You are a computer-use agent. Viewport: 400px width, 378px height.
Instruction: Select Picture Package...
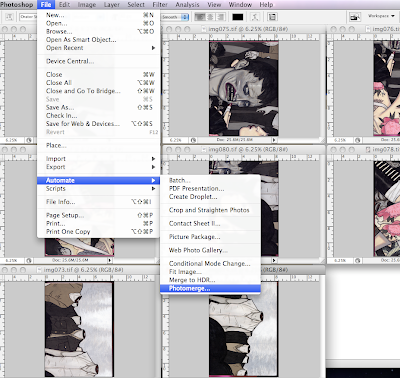[210, 237]
